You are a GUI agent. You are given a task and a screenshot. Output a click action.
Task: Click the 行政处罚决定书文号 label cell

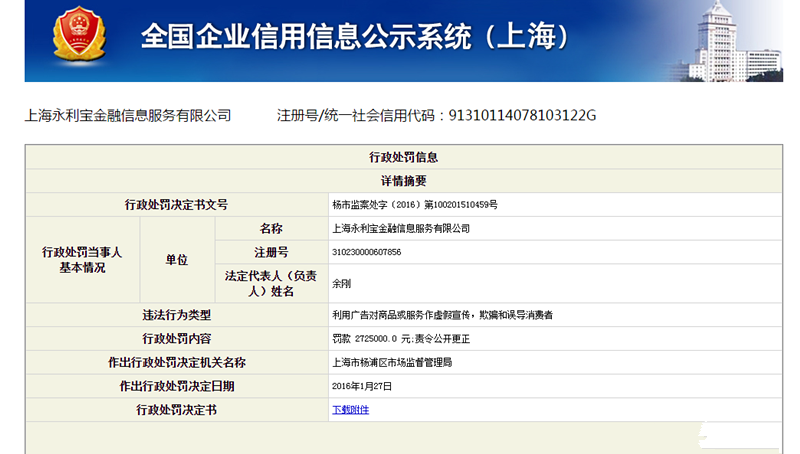177,205
